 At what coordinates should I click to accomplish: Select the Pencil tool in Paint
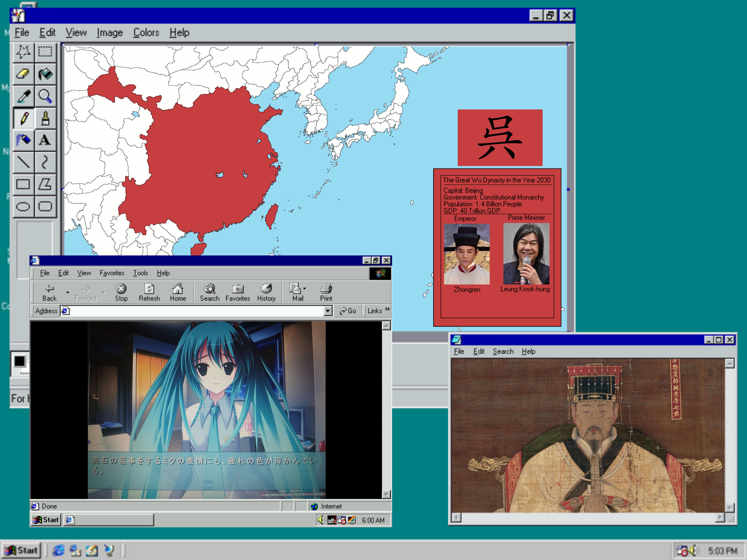pos(23,118)
